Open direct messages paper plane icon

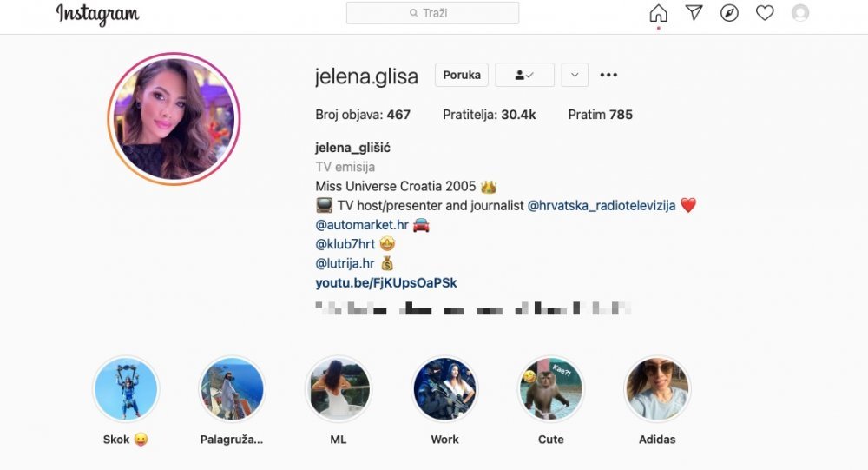[x=694, y=13]
